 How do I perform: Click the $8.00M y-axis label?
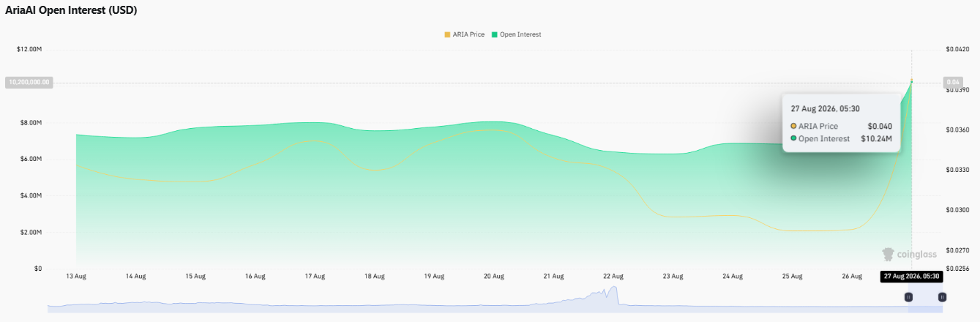click(30, 122)
